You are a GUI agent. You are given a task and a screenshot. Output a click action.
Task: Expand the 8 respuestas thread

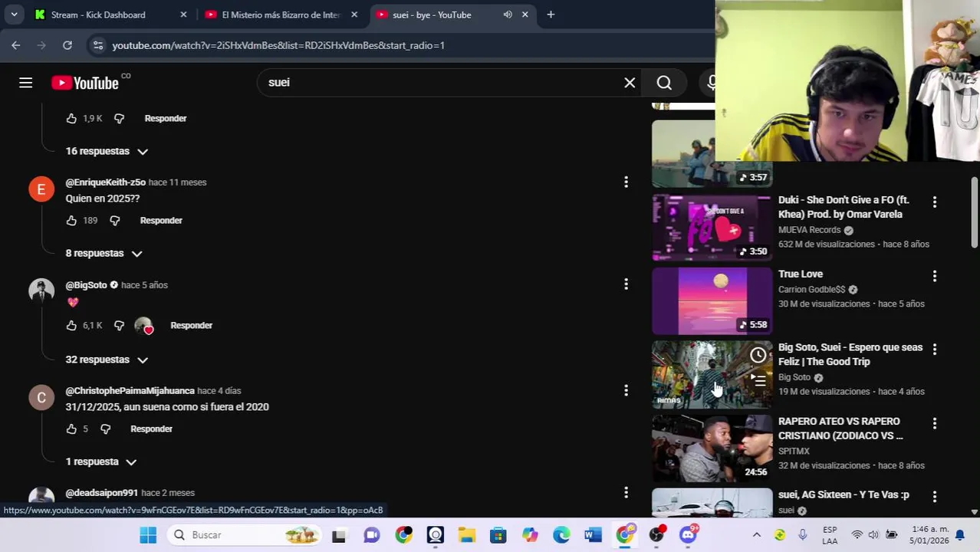coord(104,253)
